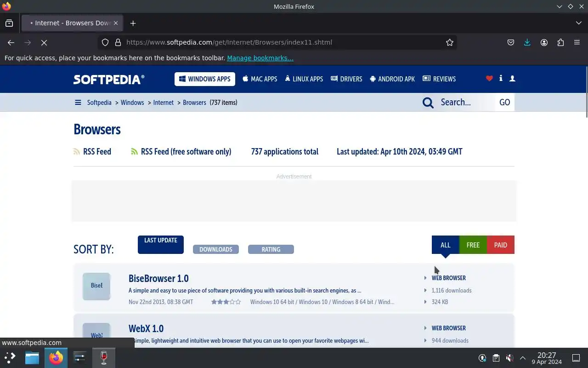Go to Softpedia breadcrumb link
This screenshot has width=588, height=368.
click(99, 103)
